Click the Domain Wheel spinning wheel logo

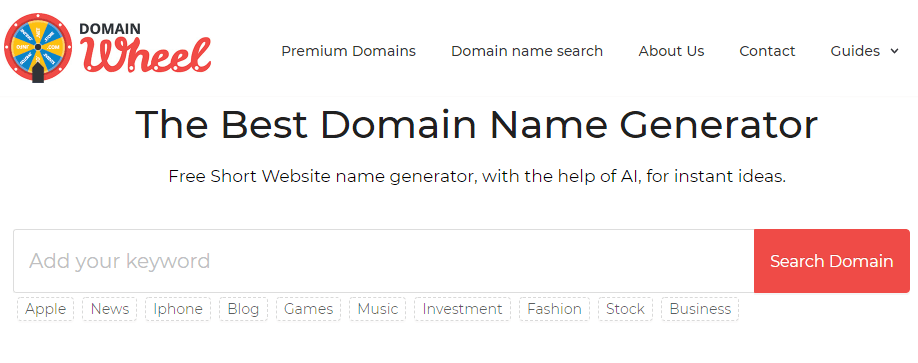(37, 48)
